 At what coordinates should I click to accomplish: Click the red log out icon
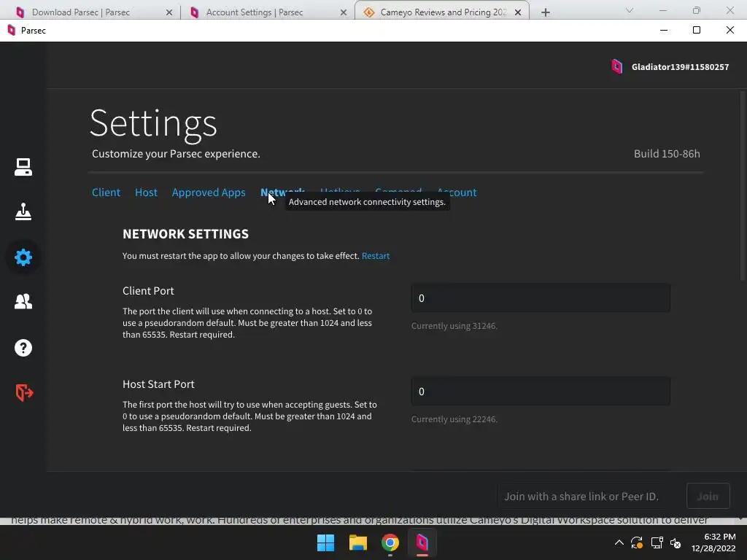[24, 392]
